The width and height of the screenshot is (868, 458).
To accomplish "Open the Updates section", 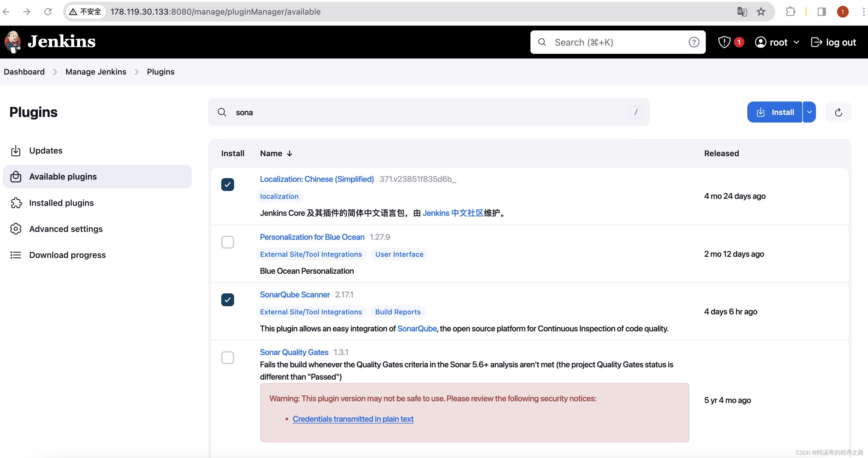I will click(x=97, y=151).
